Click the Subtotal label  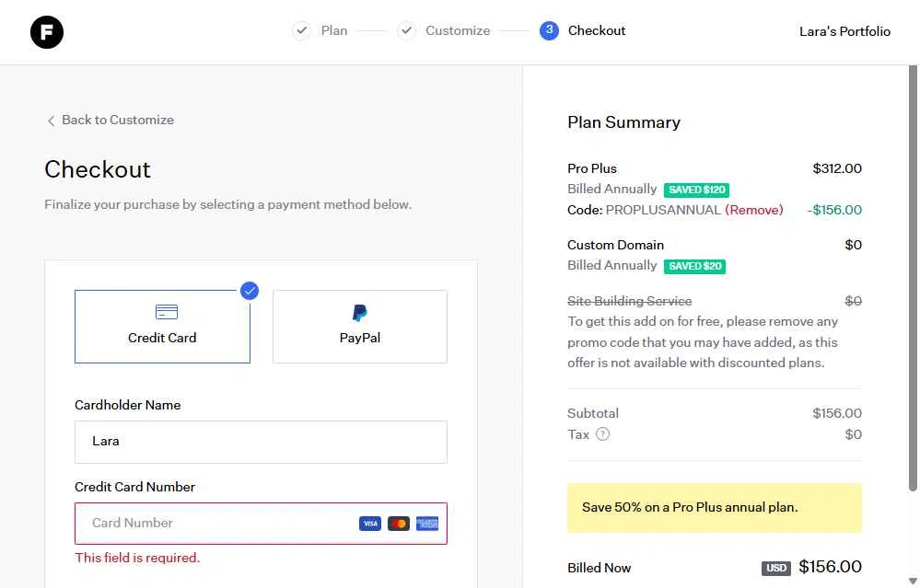click(592, 413)
